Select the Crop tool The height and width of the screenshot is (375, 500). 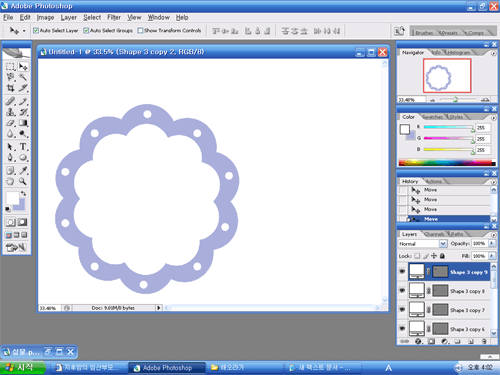pyautogui.click(x=10, y=88)
